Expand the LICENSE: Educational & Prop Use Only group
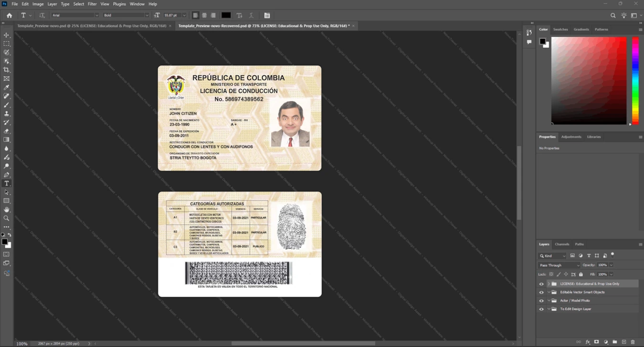This screenshot has width=644, height=347. pos(549,284)
